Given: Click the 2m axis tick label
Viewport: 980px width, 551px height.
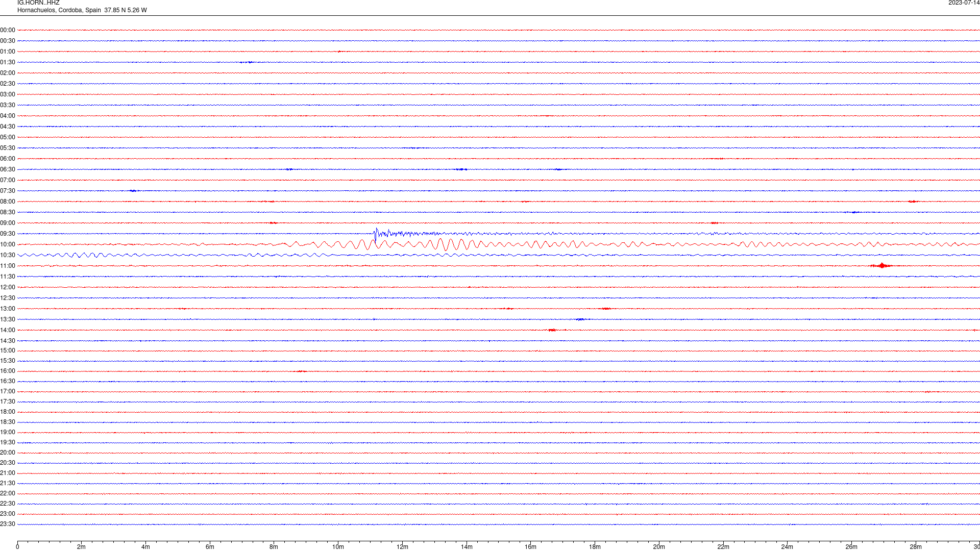Looking at the screenshot, I should tap(82, 547).
